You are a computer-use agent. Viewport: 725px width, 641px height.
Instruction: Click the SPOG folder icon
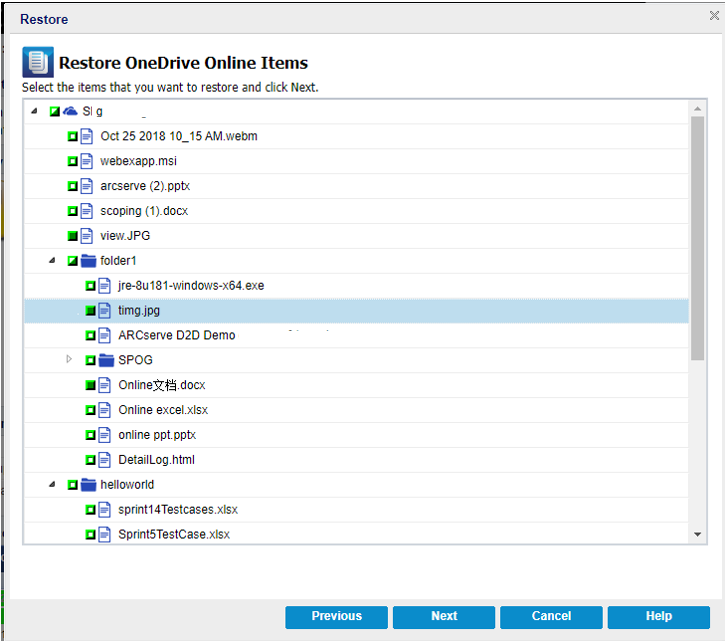pos(107,360)
